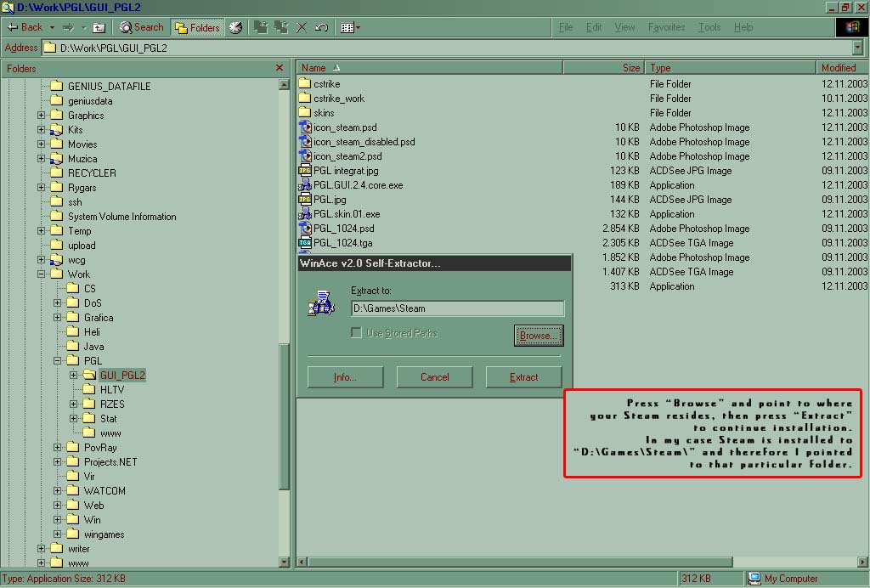Click the Copy To toolbar icon
The height and width of the screenshot is (588, 870).
[x=281, y=27]
